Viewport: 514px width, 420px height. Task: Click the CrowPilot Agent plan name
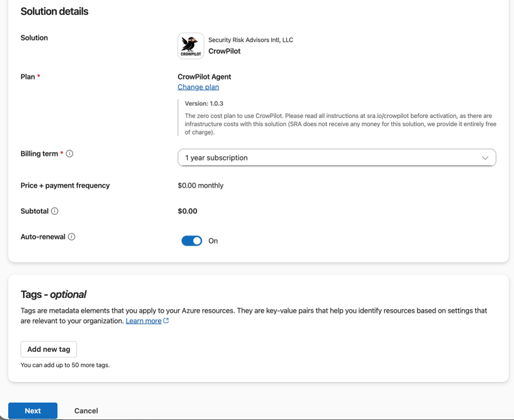click(204, 77)
